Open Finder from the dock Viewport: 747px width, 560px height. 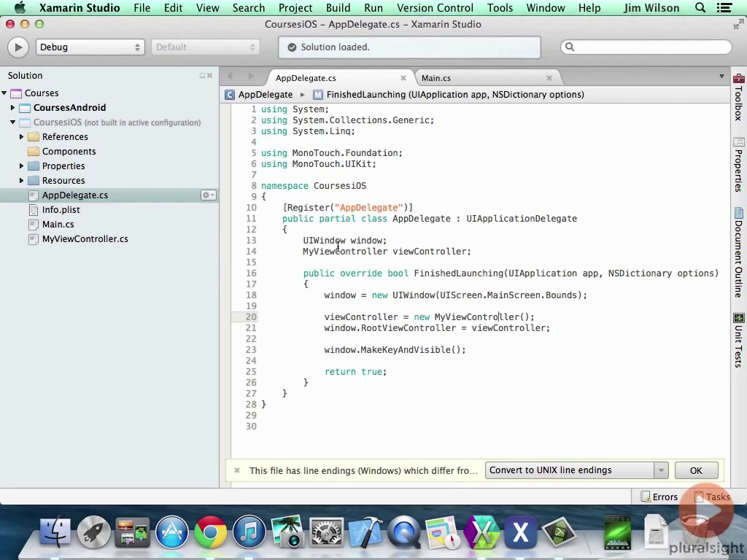(55, 532)
